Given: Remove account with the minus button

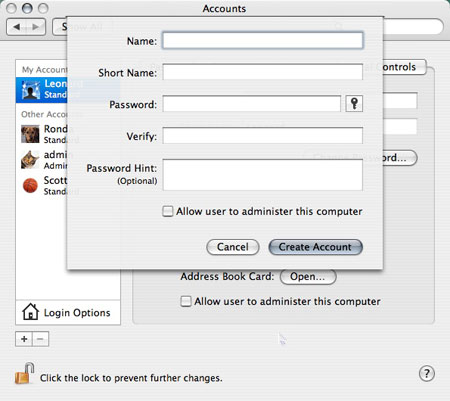Looking at the screenshot, I should point(40,339).
